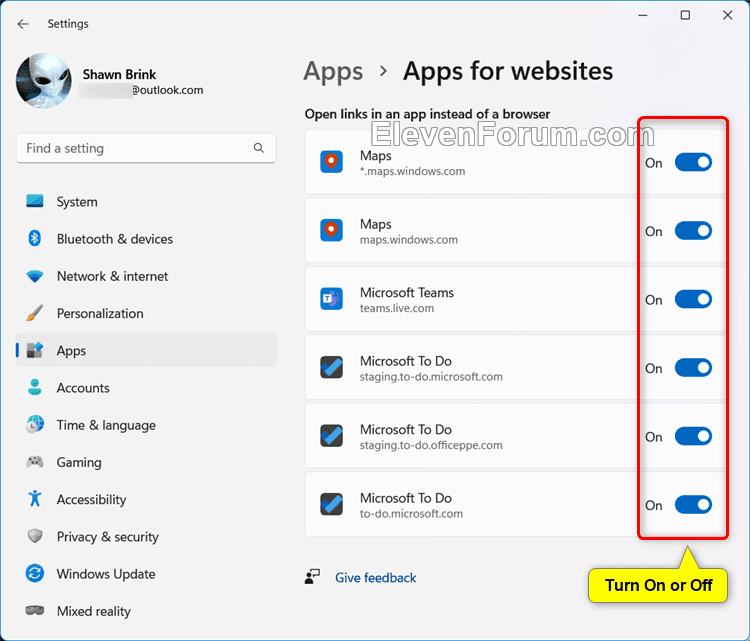Click the search magnifier icon
This screenshot has height=641, width=750.
click(x=259, y=148)
